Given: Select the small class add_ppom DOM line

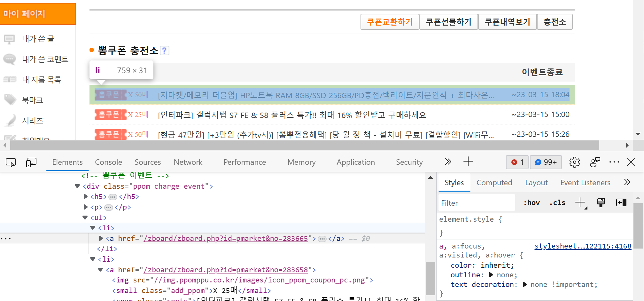Looking at the screenshot, I should [x=191, y=290].
